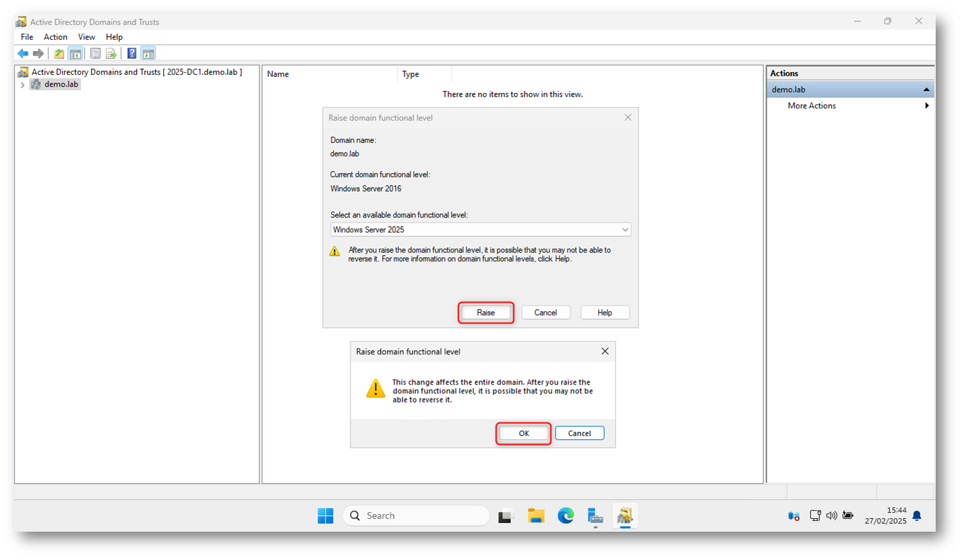Close the first Raise dialog with X

coord(628,117)
